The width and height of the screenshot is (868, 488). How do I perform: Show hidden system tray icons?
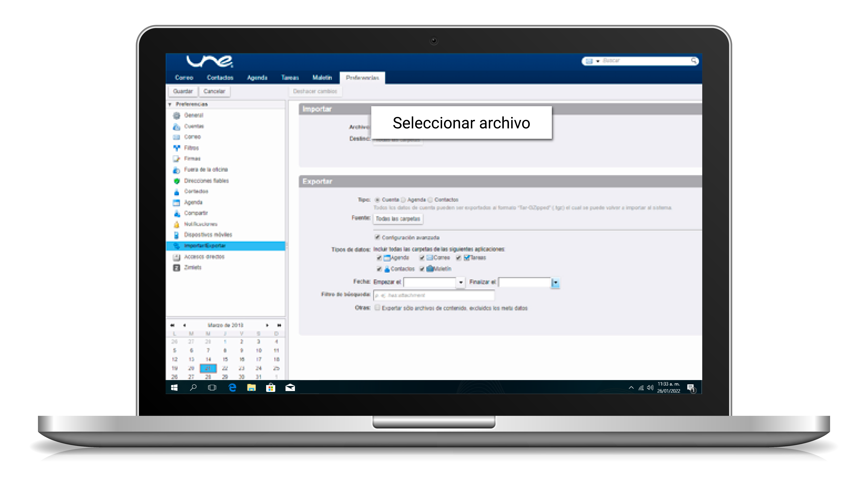click(x=631, y=388)
